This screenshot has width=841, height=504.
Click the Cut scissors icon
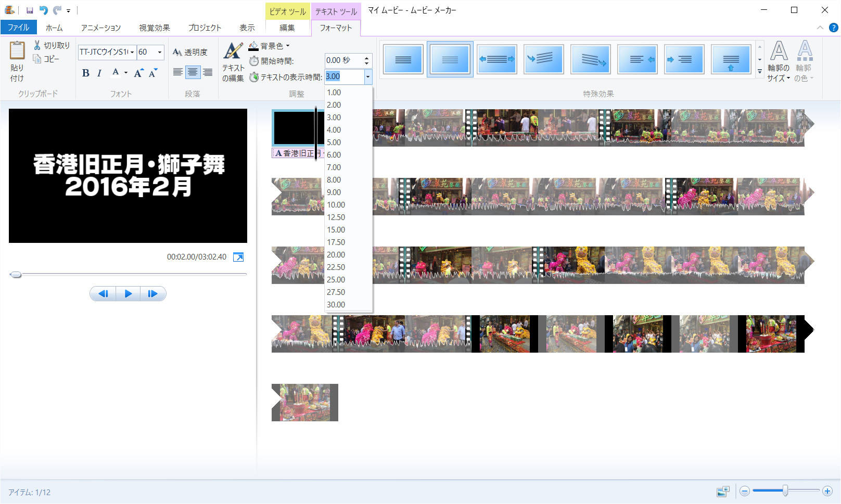click(x=37, y=46)
